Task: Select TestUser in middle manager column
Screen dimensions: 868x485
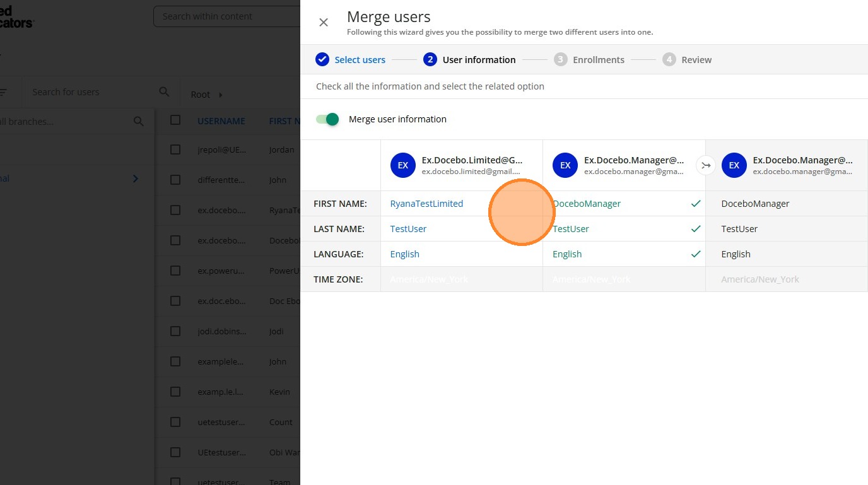Action: [x=571, y=229]
